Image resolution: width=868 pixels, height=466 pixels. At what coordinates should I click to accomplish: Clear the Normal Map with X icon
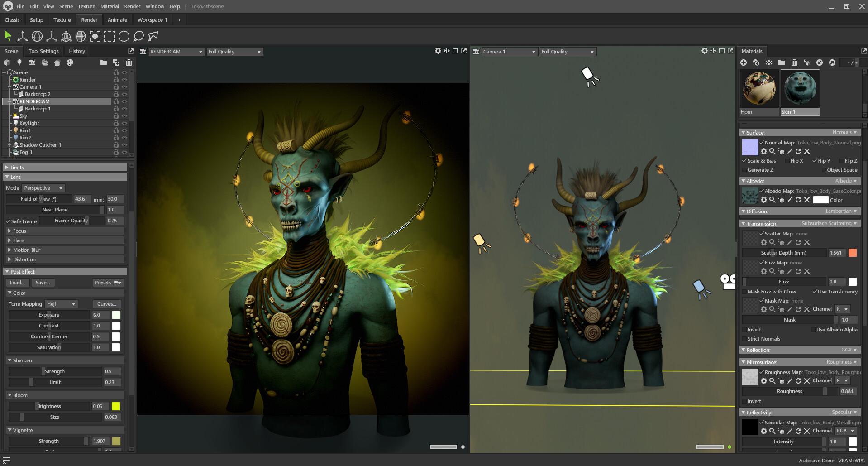pyautogui.click(x=807, y=152)
